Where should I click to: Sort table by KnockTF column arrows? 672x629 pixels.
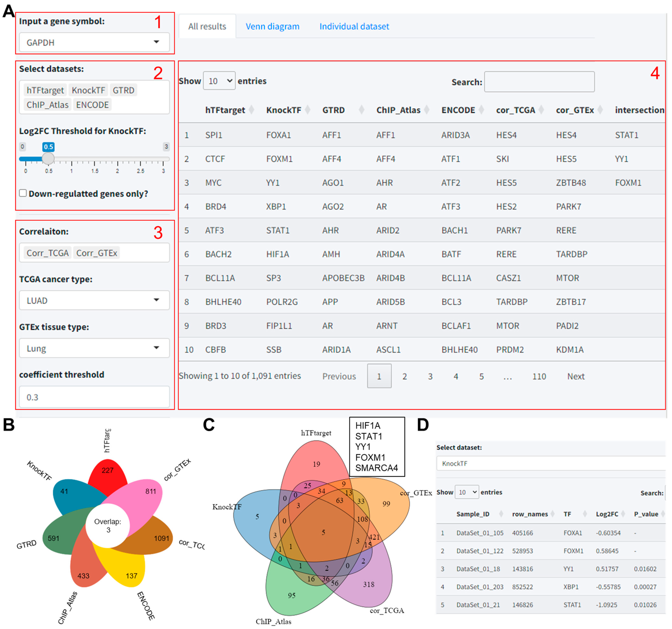point(307,110)
